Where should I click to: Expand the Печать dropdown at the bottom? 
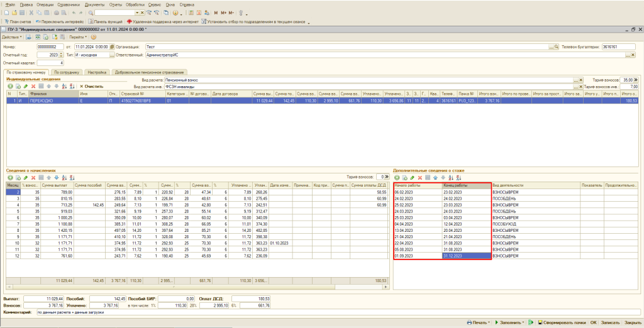click(x=479, y=322)
